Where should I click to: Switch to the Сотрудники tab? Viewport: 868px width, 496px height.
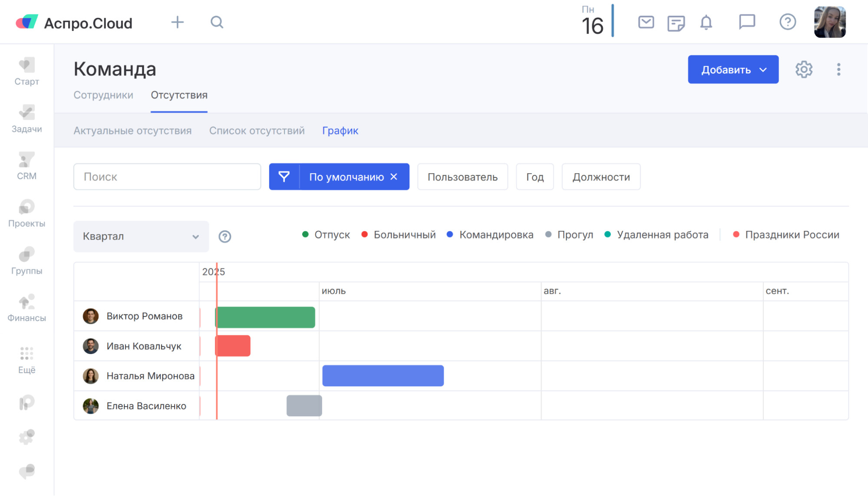pos(103,95)
